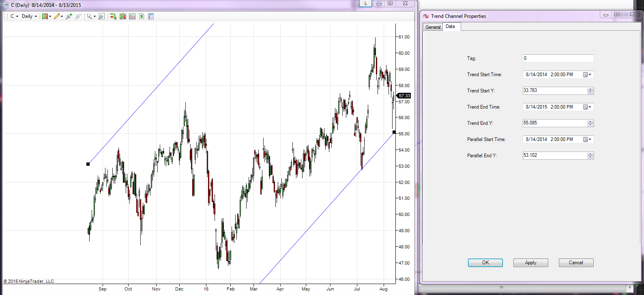This screenshot has height=295, width=644.
Task: Click the zoom out magnifier icon
Action: click(78, 16)
